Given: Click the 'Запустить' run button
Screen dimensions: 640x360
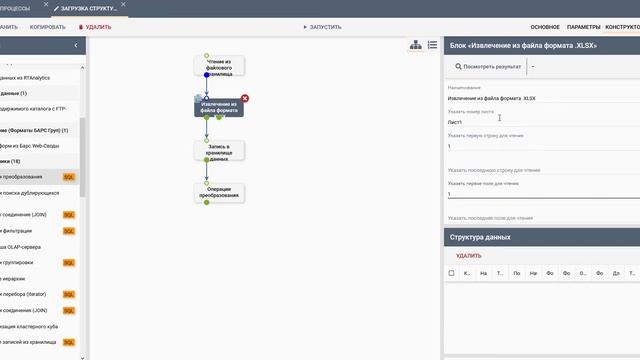Looking at the screenshot, I should pyautogui.click(x=322, y=27).
